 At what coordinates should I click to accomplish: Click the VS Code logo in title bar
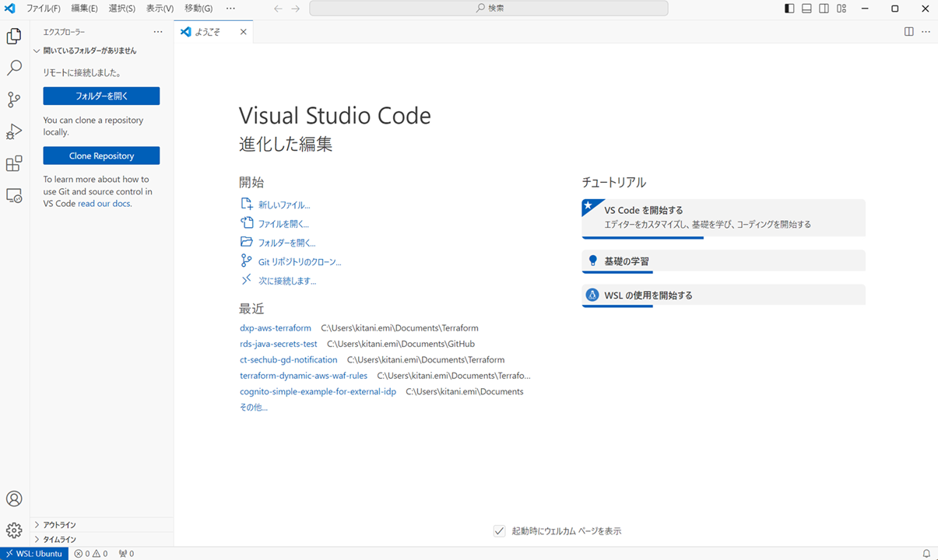pyautogui.click(x=10, y=9)
